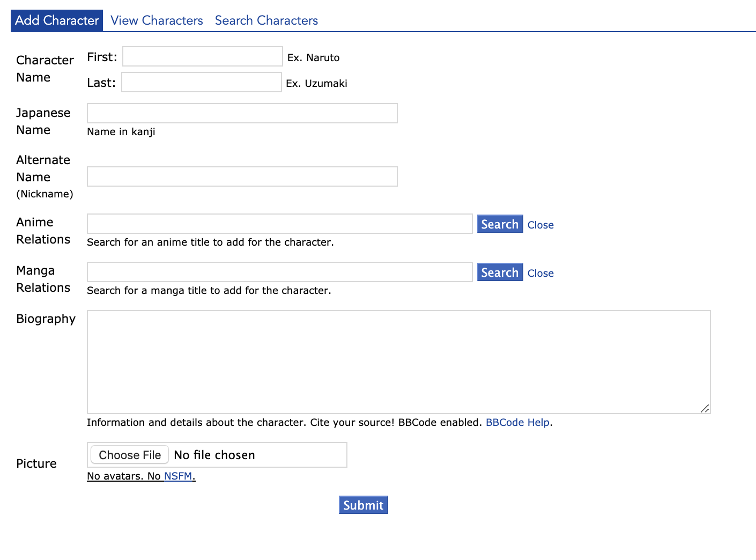Click the 'No file chosen' text

214,455
